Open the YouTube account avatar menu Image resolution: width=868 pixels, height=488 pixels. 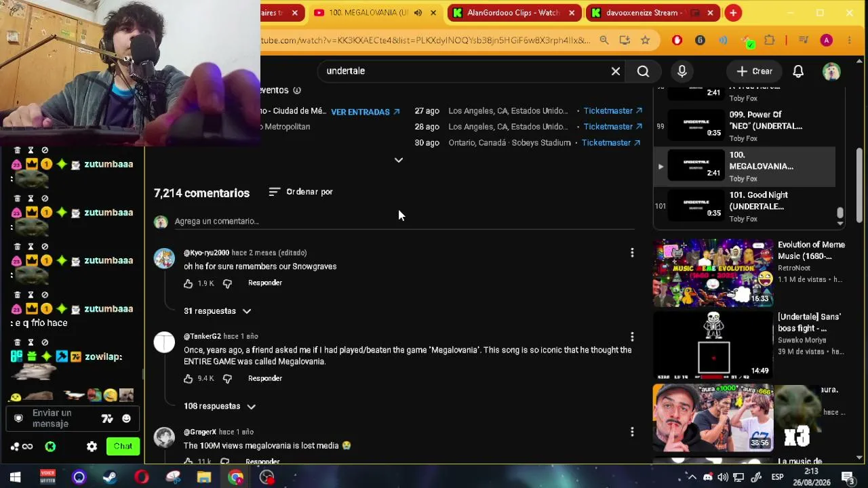[x=831, y=71]
